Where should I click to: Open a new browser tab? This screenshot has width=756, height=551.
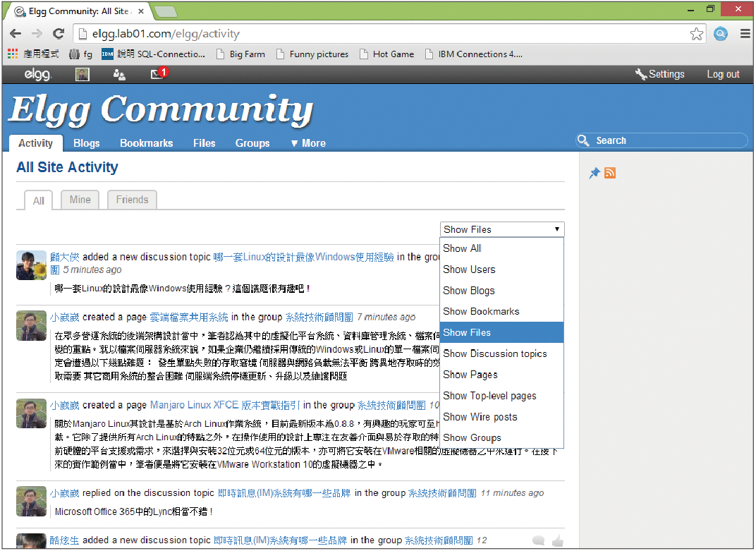165,11
